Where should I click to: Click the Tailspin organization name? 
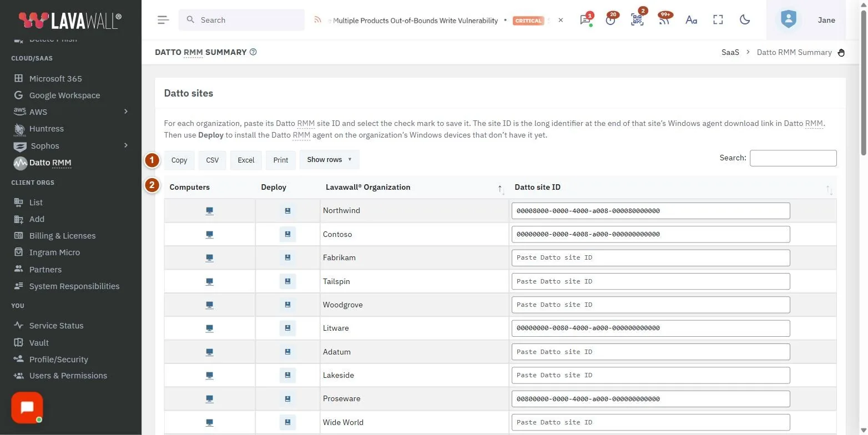coord(336,281)
